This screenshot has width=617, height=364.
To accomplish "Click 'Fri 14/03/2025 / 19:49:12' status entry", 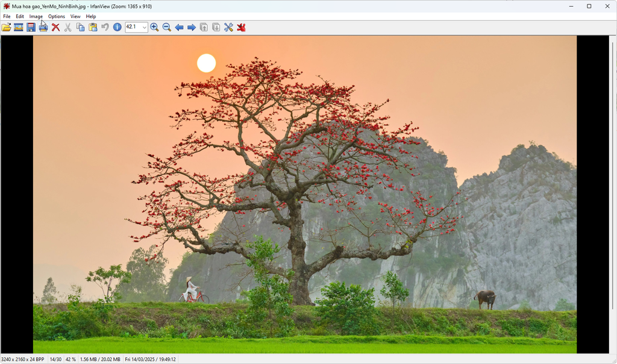I will pyautogui.click(x=150, y=359).
